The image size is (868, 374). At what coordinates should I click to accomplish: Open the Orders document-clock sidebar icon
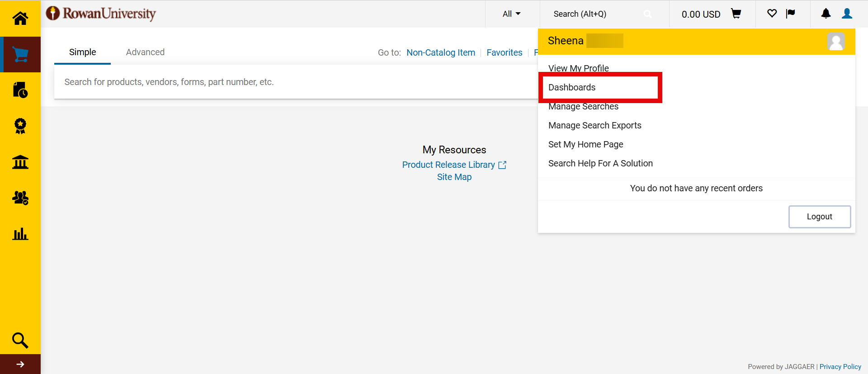pos(20,90)
